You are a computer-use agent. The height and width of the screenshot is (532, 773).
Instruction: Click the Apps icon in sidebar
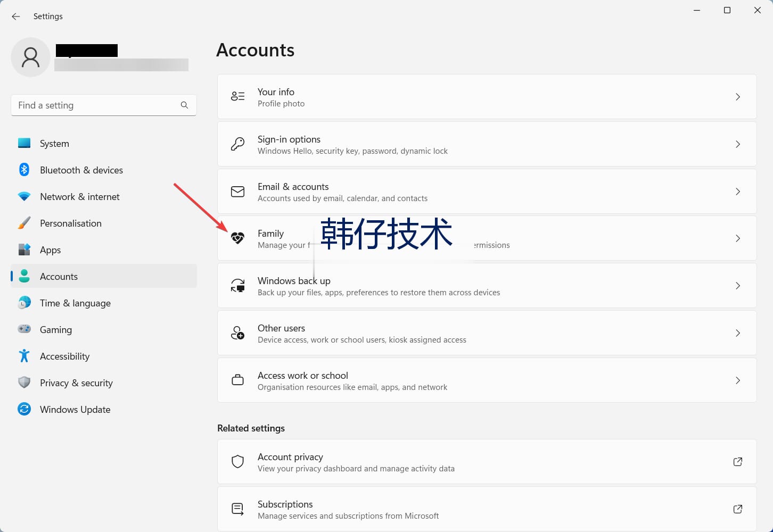point(24,250)
